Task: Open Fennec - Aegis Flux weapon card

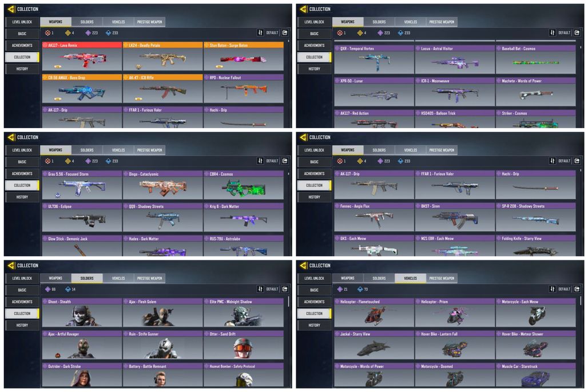Action: [374, 217]
